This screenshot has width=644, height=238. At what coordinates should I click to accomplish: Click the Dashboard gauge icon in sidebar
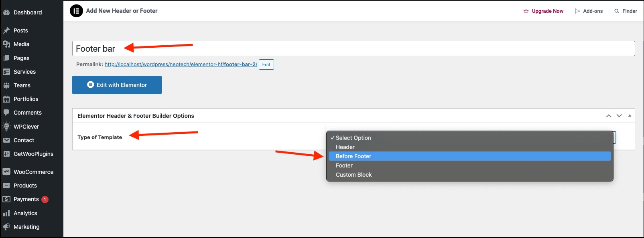coord(6,12)
